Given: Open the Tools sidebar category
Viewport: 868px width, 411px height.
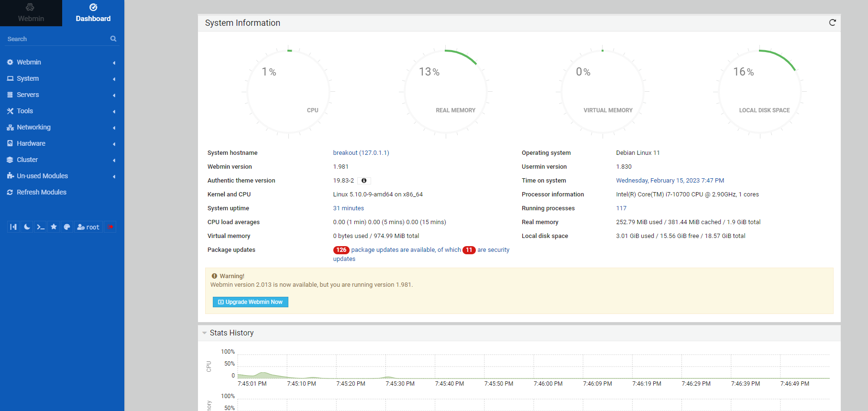Looking at the screenshot, I should tap(25, 111).
